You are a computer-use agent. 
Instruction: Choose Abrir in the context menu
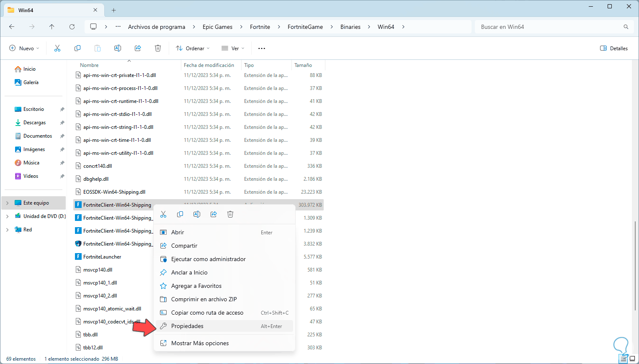[x=224, y=232]
